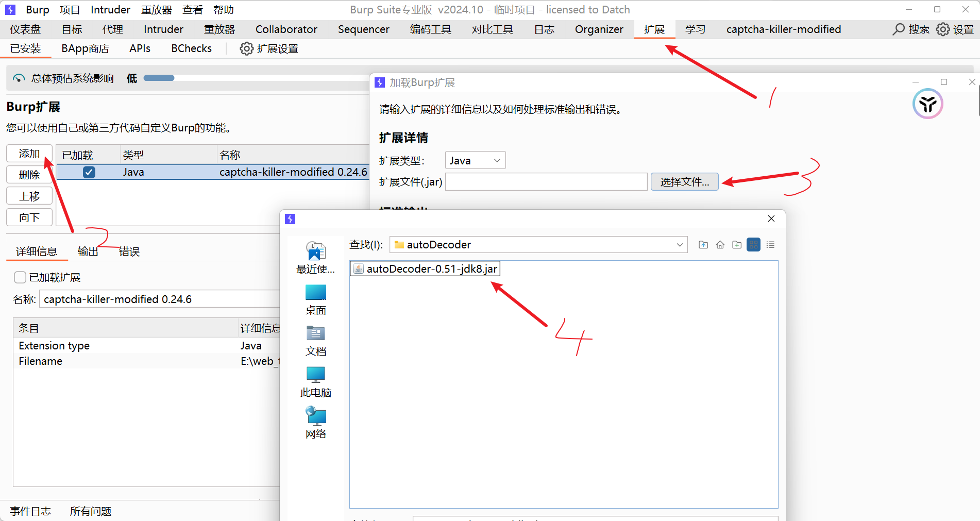Viewport: 980px width, 521px height.
Task: Open the captcha-killer-modified tab
Action: pyautogui.click(x=783, y=29)
